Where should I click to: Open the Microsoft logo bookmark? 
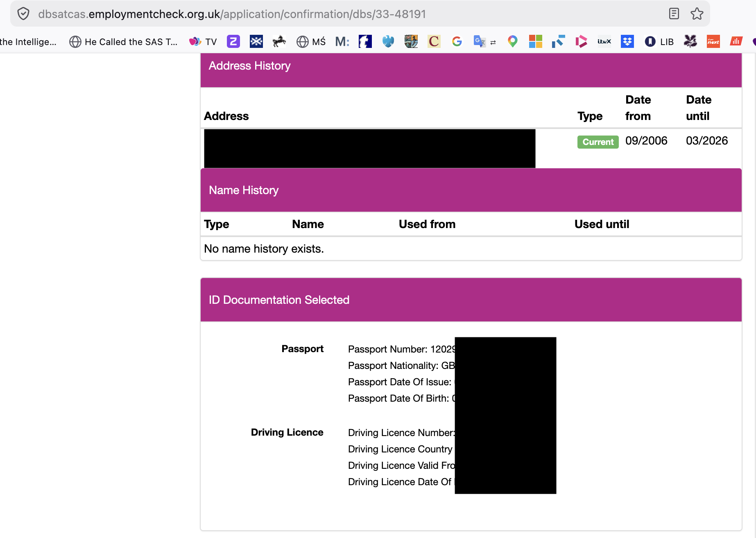(x=535, y=41)
